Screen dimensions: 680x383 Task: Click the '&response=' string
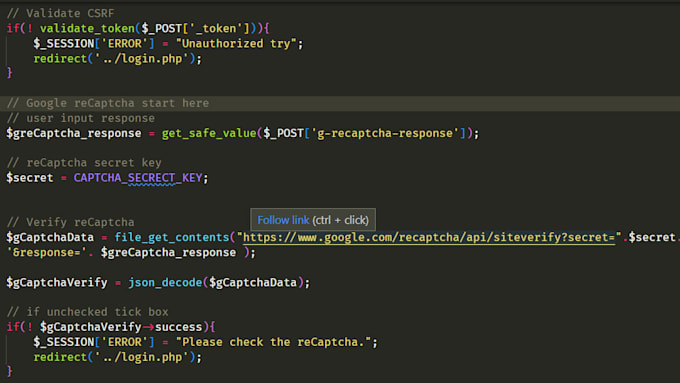coord(46,252)
